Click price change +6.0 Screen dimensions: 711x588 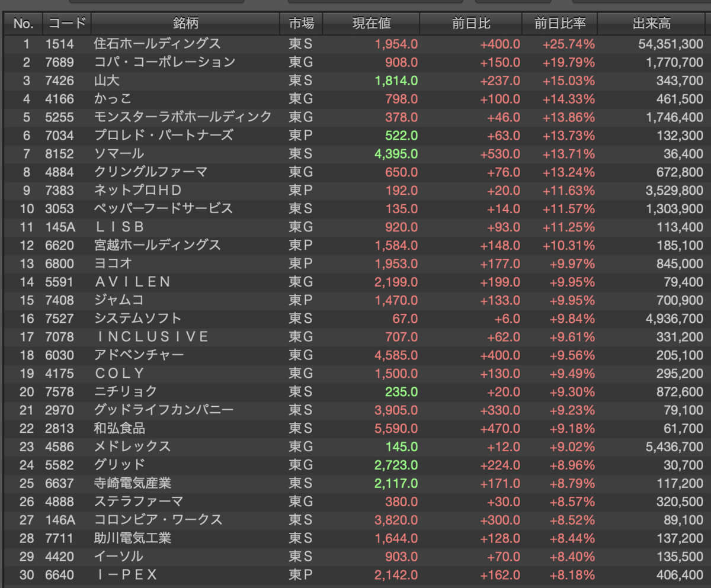tap(507, 319)
